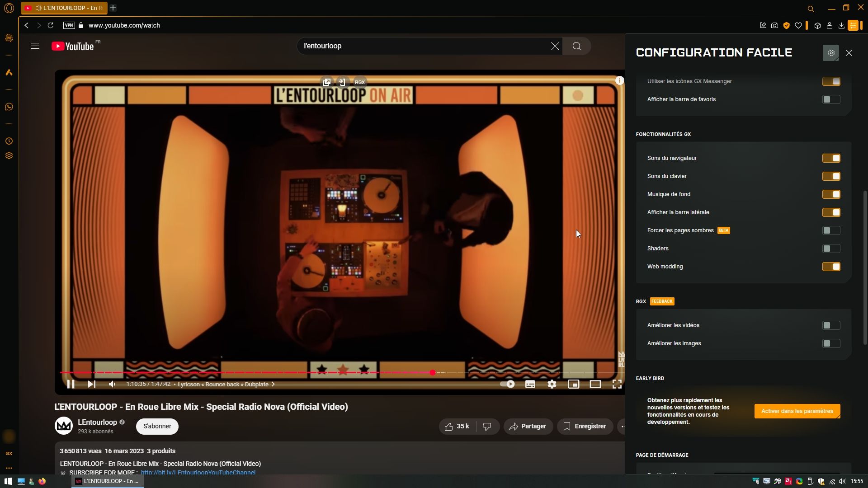Toggle YouTube autoplay switch
868x488 pixels.
pyautogui.click(x=507, y=384)
